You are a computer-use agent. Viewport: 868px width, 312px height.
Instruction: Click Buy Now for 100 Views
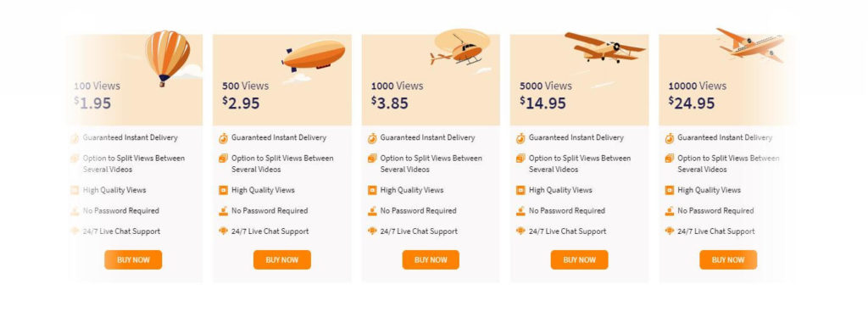[x=133, y=259]
